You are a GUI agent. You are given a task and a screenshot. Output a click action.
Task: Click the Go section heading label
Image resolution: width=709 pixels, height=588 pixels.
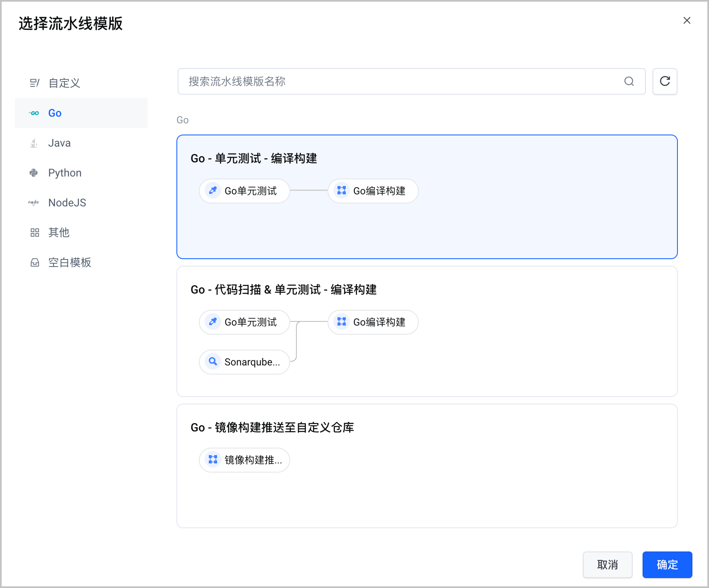click(183, 120)
